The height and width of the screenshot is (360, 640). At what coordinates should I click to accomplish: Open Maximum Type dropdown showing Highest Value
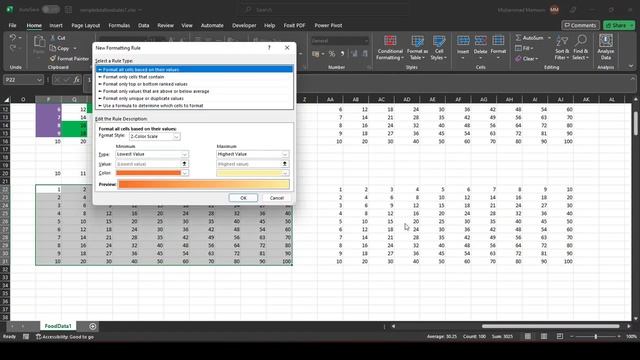[252, 154]
